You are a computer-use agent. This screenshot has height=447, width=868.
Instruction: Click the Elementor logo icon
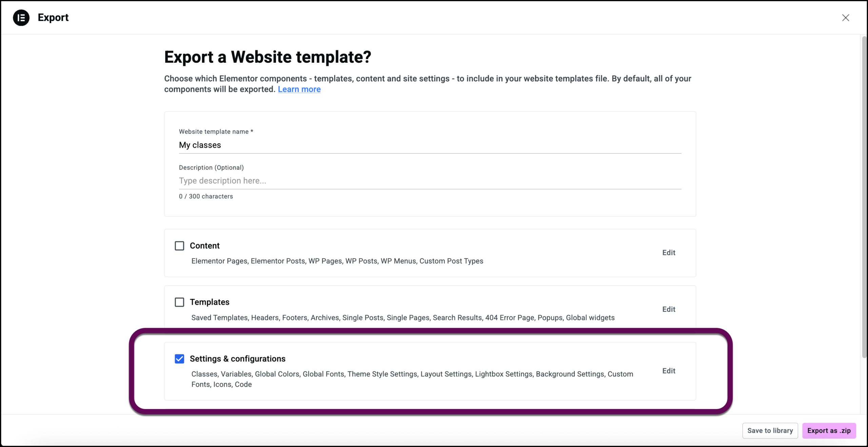coord(21,18)
